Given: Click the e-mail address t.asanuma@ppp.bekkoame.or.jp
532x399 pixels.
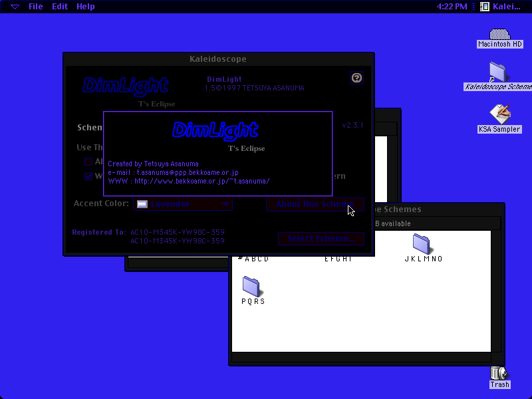Looking at the screenshot, I should tap(188, 172).
